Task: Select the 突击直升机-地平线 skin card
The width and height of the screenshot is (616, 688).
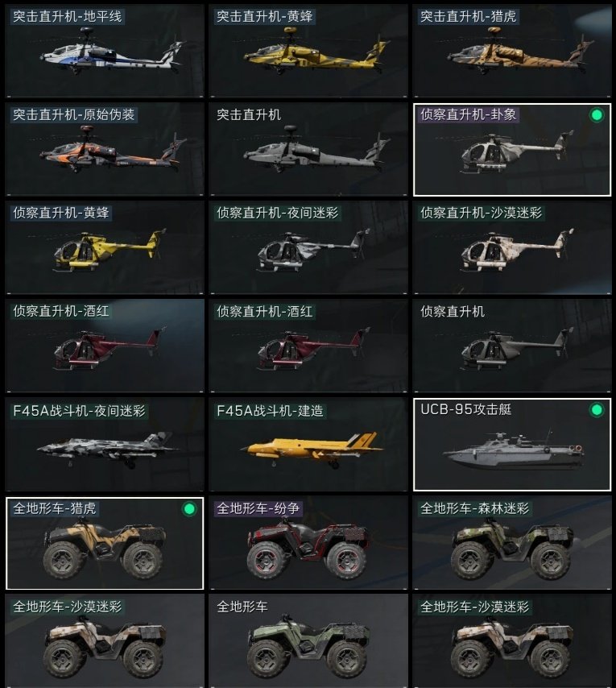Action: coord(105,52)
